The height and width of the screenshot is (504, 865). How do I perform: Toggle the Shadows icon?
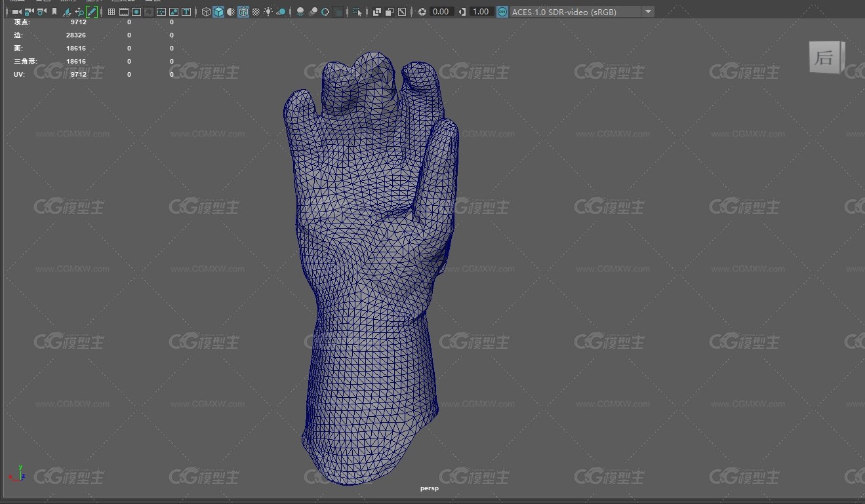[281, 12]
